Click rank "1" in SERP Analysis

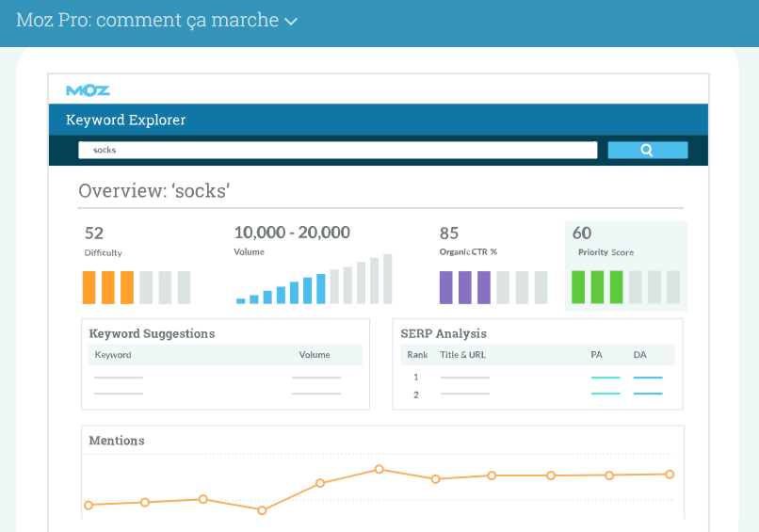point(416,377)
